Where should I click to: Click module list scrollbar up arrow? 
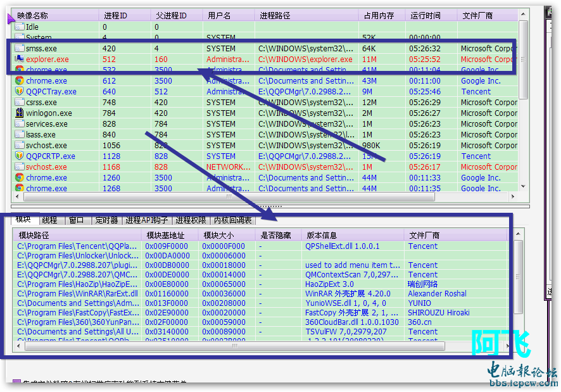(x=519, y=234)
